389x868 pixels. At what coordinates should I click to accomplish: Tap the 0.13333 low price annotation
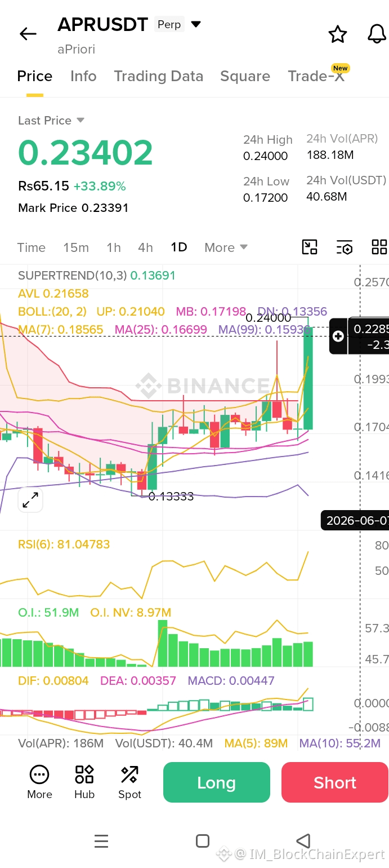pyautogui.click(x=171, y=497)
